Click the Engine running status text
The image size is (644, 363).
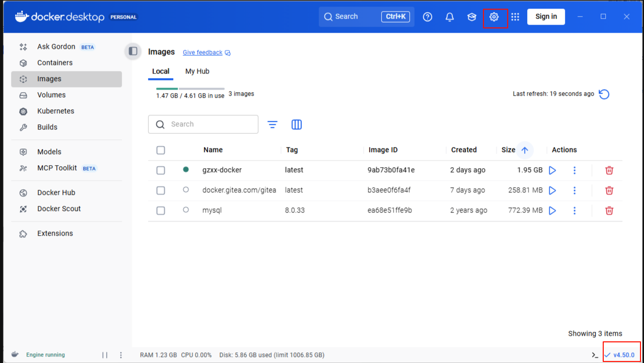(x=45, y=355)
